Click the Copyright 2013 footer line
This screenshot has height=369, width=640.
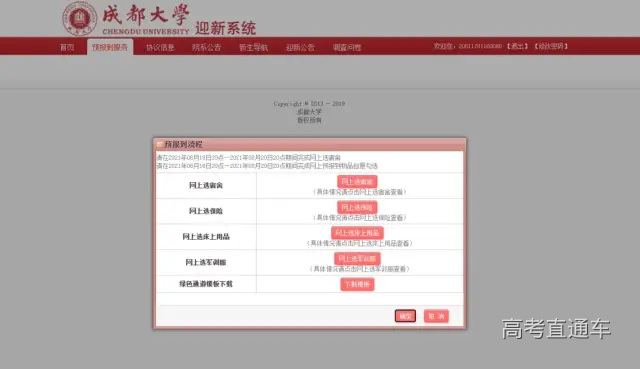(309, 104)
